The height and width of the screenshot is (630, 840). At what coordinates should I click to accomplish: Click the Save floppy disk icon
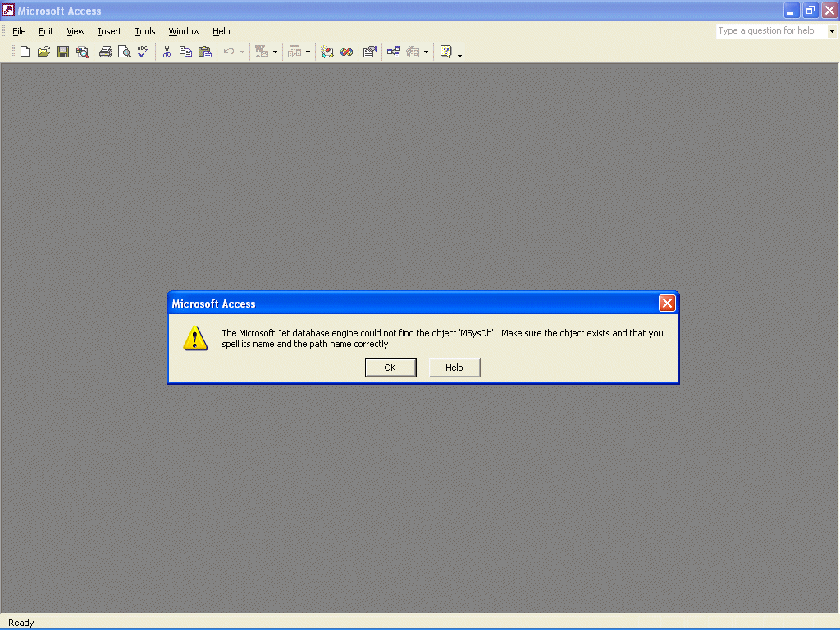coord(63,52)
